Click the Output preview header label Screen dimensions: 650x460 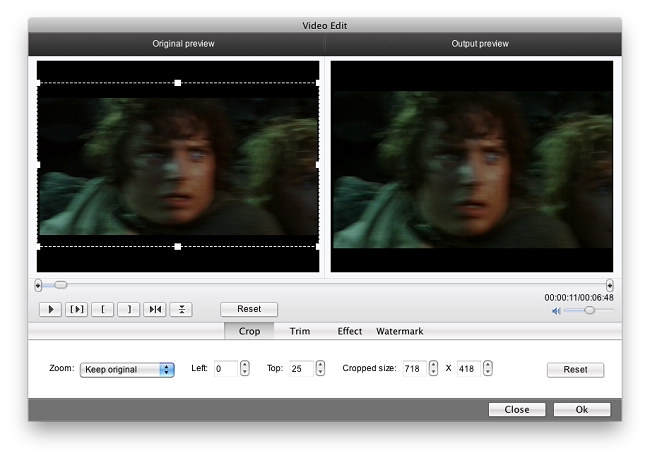tap(480, 44)
